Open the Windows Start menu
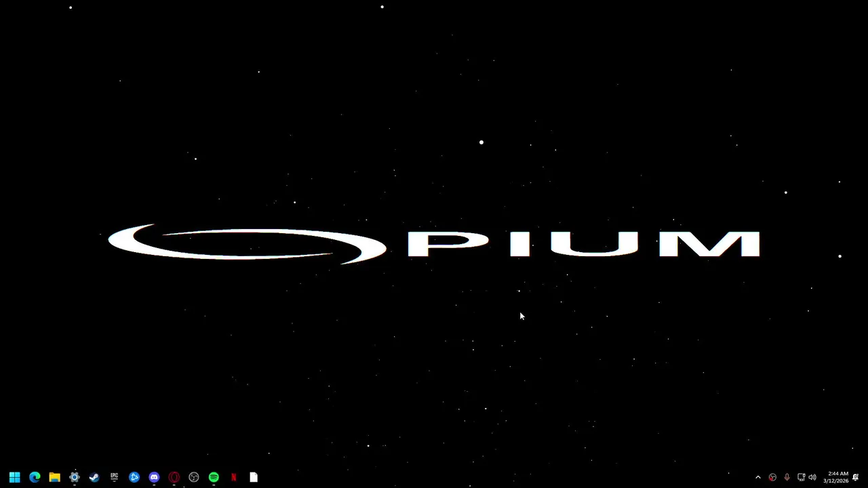868x488 pixels. pos(14,477)
